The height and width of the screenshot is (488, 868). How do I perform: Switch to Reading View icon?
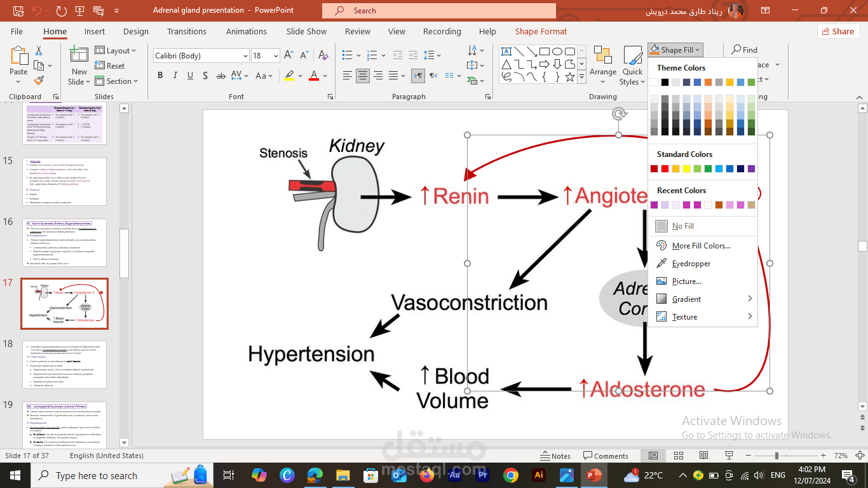(x=704, y=456)
